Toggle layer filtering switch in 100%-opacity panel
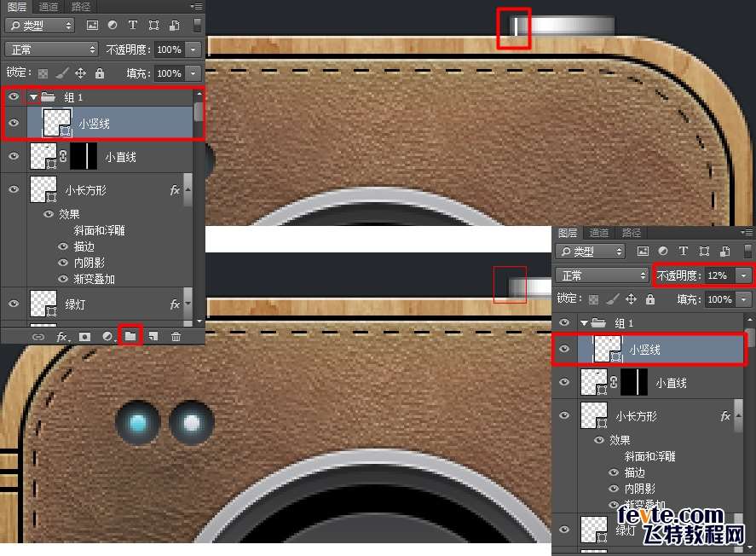 tap(197, 25)
